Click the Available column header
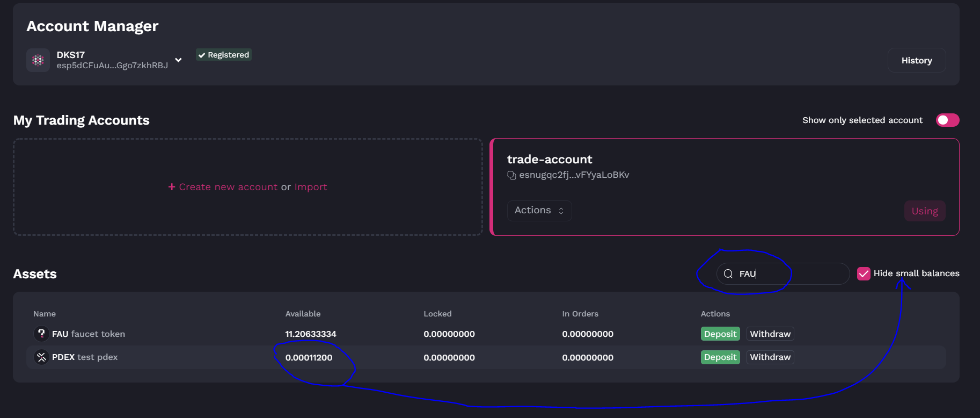980x418 pixels. pyautogui.click(x=303, y=314)
